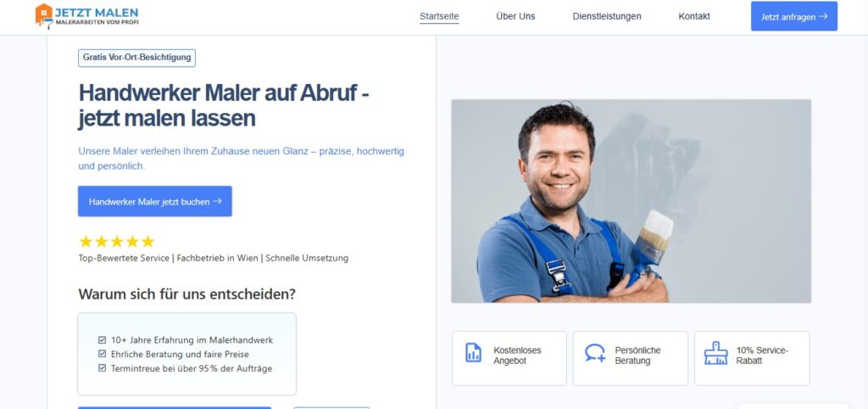The image size is (868, 409).
Task: Click the arrow icon in Jetzt anfragen button
Action: [x=823, y=17]
